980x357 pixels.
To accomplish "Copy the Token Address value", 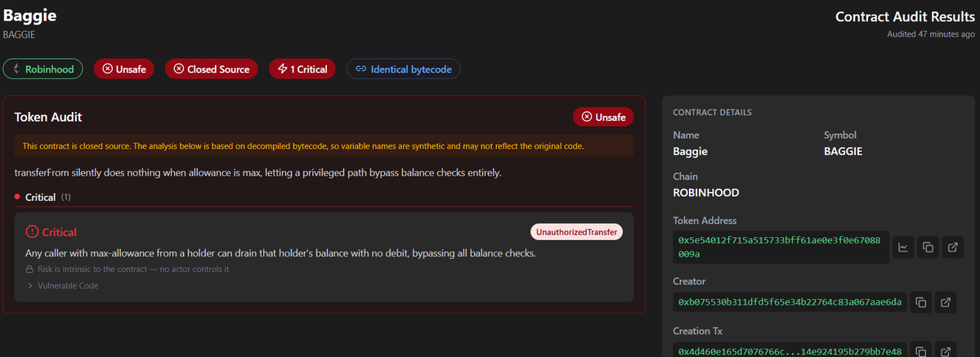I will [x=929, y=248].
